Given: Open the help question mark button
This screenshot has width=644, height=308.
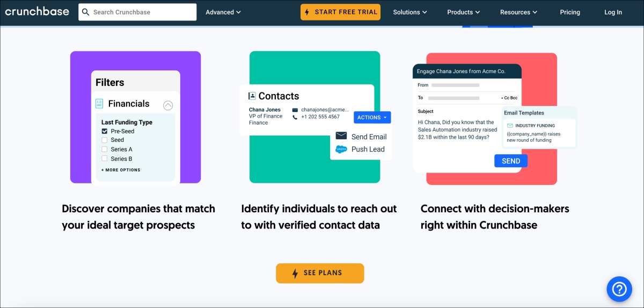Looking at the screenshot, I should point(619,289).
